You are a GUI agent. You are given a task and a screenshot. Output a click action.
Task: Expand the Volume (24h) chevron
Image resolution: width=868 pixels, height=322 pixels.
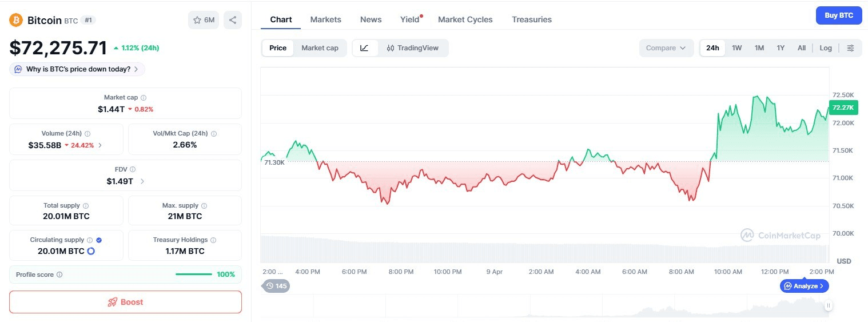(x=101, y=145)
